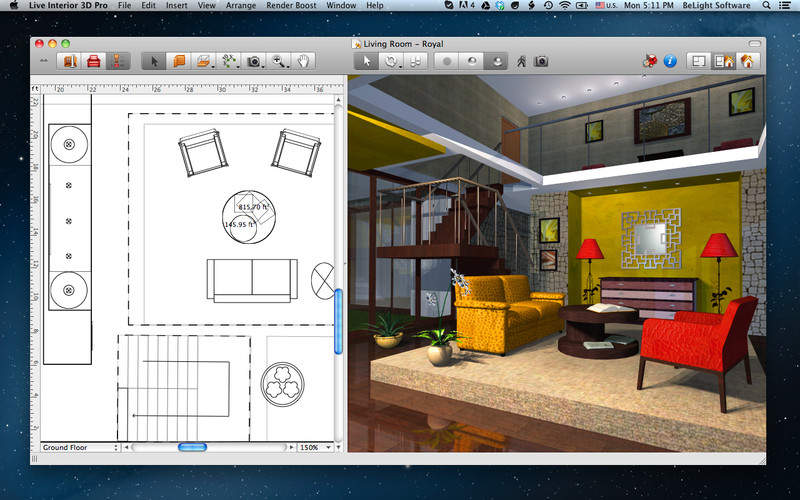Open the Ground Floor story dropdown

[x=80, y=447]
